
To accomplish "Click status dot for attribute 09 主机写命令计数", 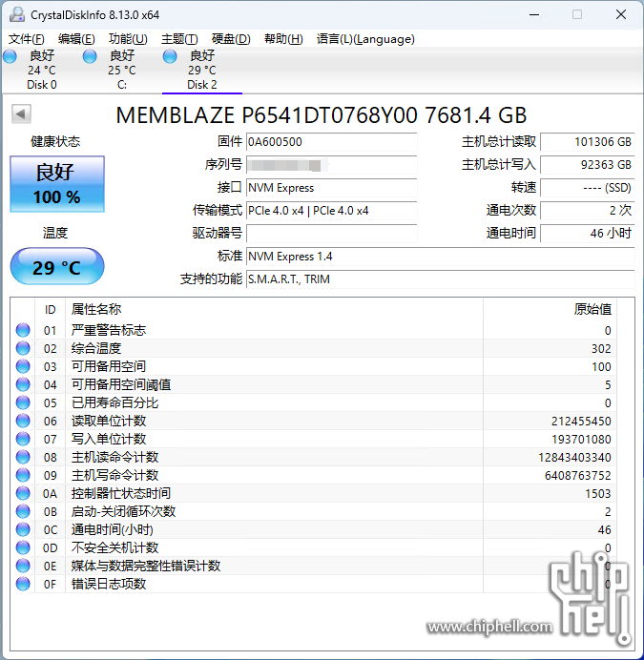I will [x=23, y=475].
